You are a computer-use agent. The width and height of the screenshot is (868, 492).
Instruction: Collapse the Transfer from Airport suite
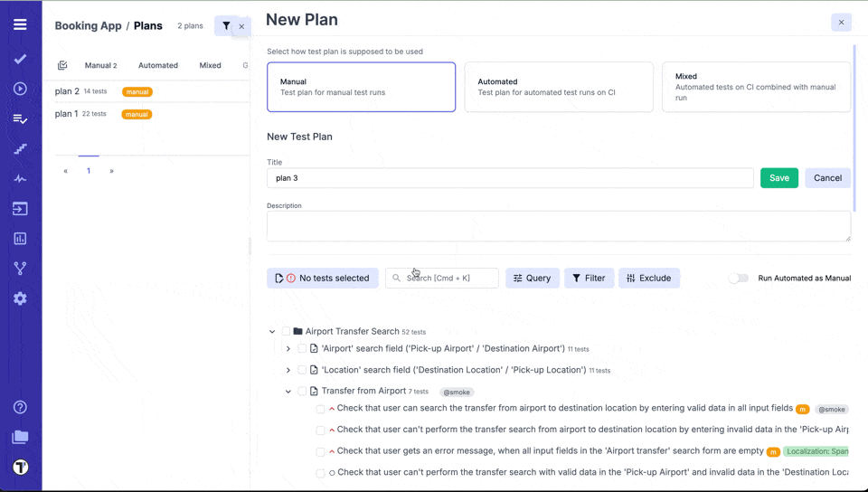click(288, 392)
